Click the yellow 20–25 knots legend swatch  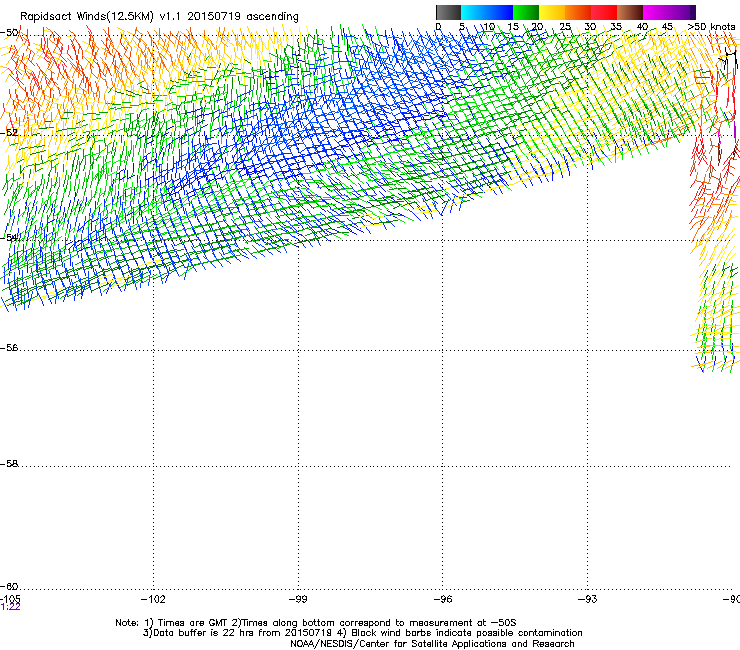[x=552, y=12]
